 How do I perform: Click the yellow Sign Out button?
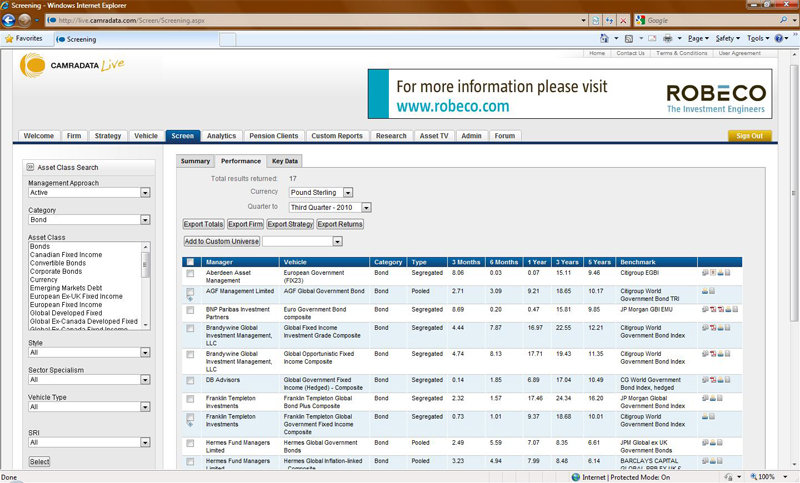point(749,136)
